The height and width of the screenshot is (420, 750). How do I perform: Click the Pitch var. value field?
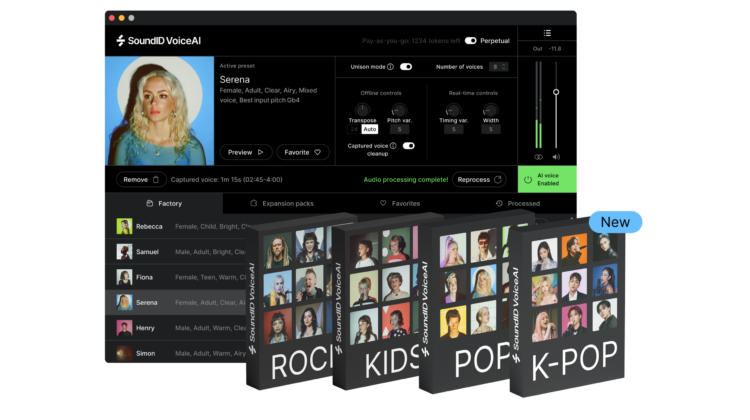tap(399, 129)
